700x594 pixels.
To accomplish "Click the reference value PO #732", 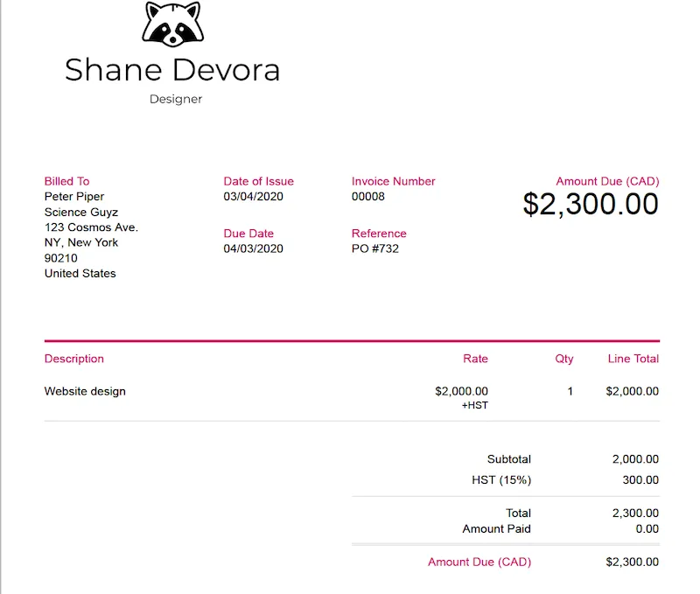I will 375,249.
